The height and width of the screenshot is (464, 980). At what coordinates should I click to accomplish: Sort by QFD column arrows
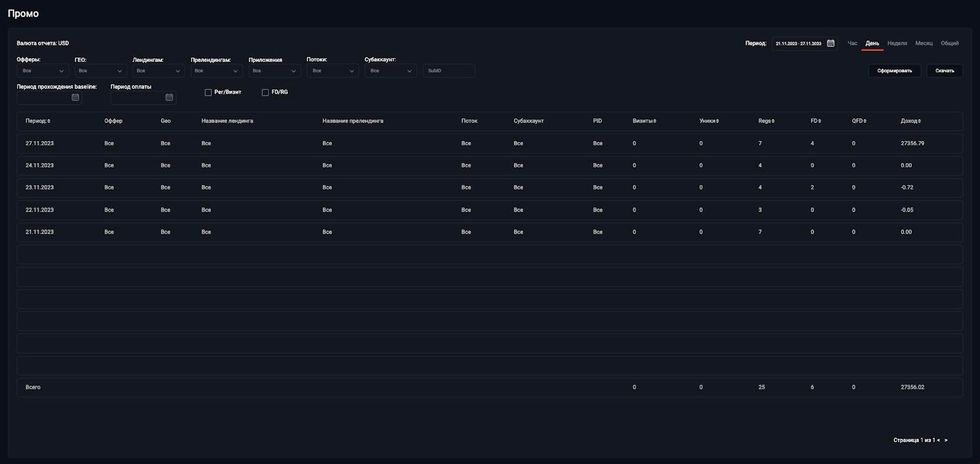865,121
